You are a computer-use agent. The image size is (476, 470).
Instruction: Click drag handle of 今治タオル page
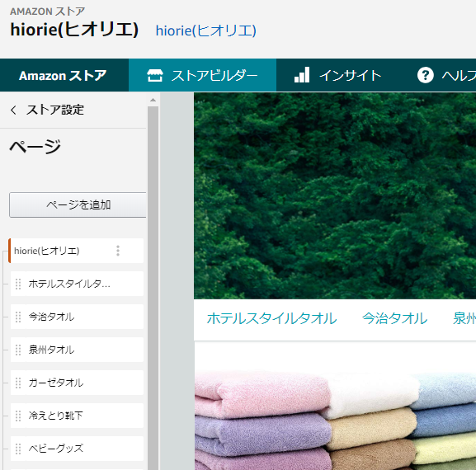pos(18,317)
